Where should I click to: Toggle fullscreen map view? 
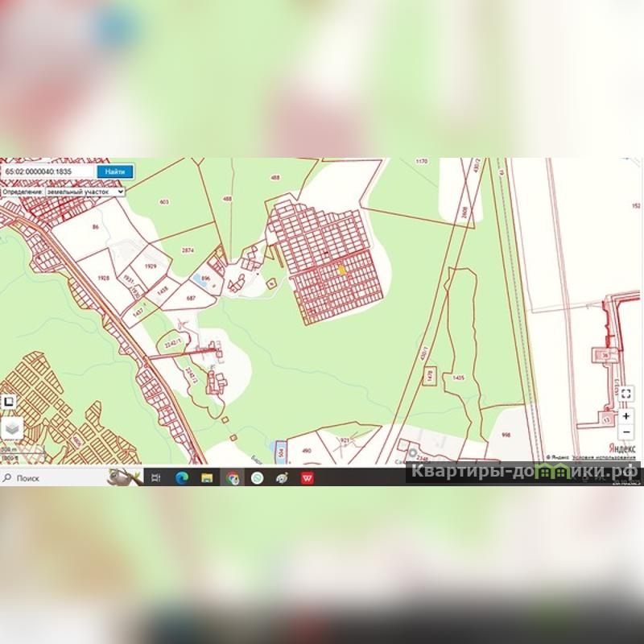tap(626, 394)
